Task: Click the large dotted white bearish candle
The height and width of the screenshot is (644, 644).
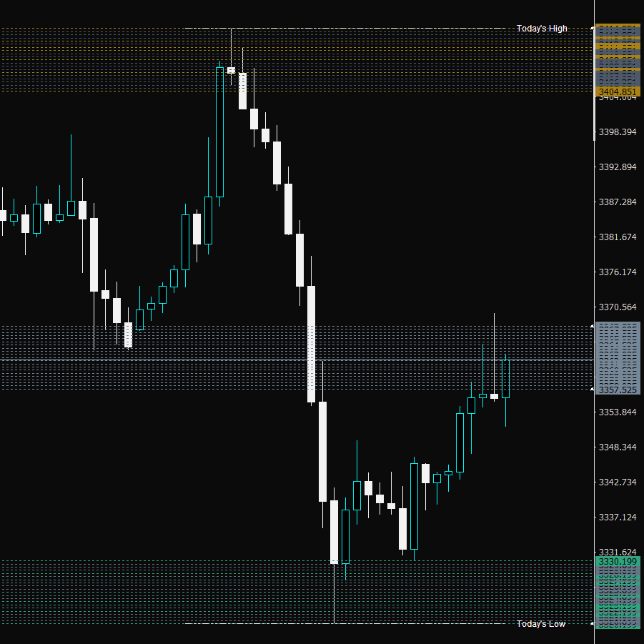Action: (x=312, y=343)
